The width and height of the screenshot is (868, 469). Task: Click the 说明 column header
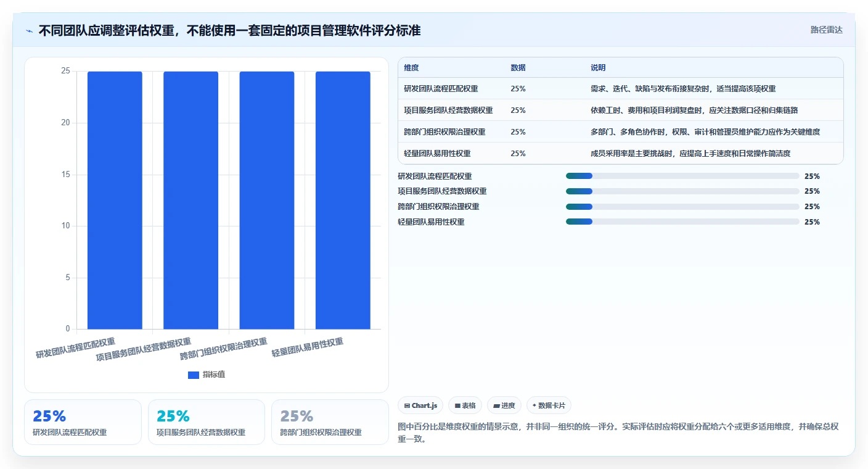point(598,68)
